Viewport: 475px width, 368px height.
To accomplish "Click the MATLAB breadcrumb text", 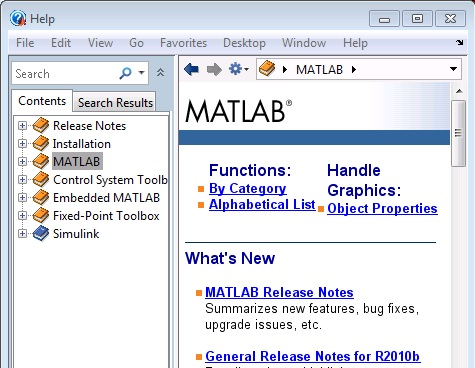I will pyautogui.click(x=319, y=69).
